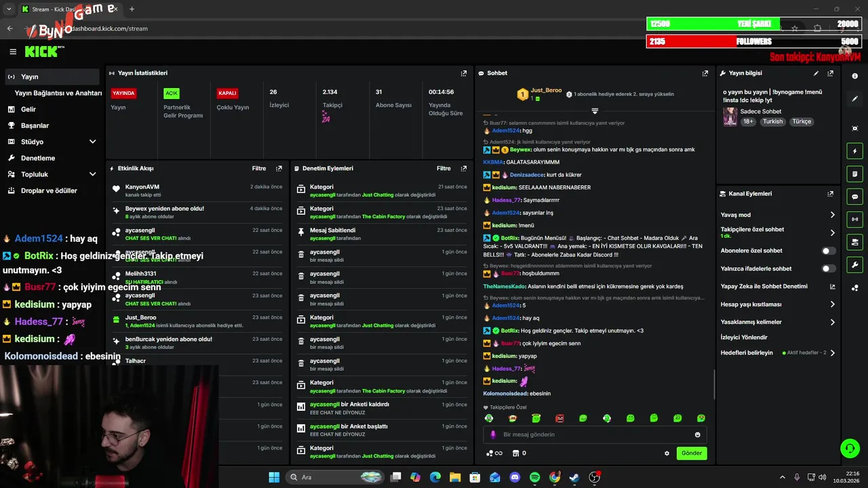
Task: Pop out the Sohbet chat panel
Action: (705, 73)
